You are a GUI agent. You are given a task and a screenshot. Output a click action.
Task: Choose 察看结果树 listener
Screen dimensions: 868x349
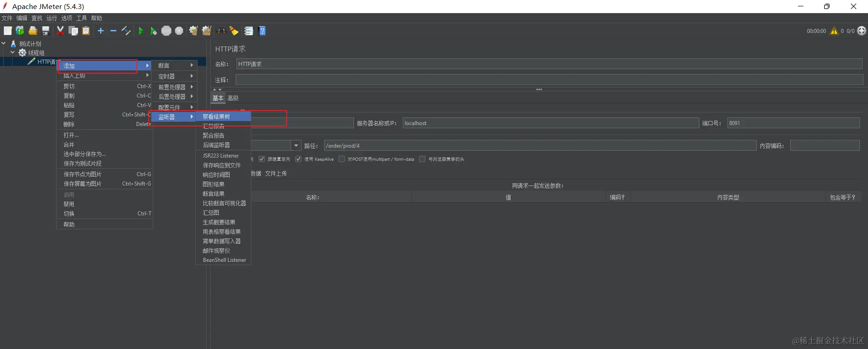(x=223, y=116)
